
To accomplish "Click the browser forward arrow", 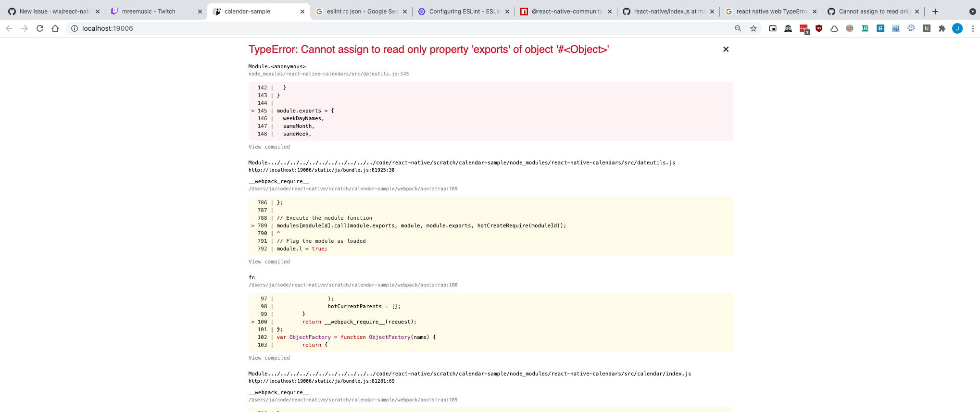I will click(25, 28).
